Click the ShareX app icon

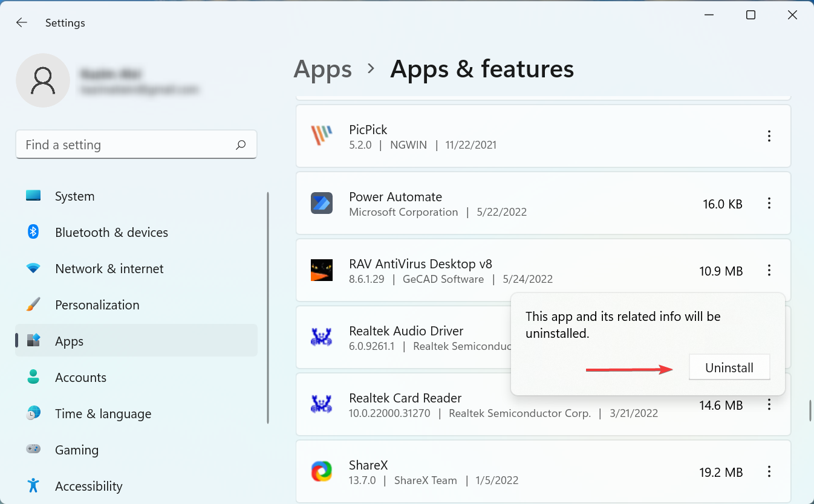click(x=321, y=472)
